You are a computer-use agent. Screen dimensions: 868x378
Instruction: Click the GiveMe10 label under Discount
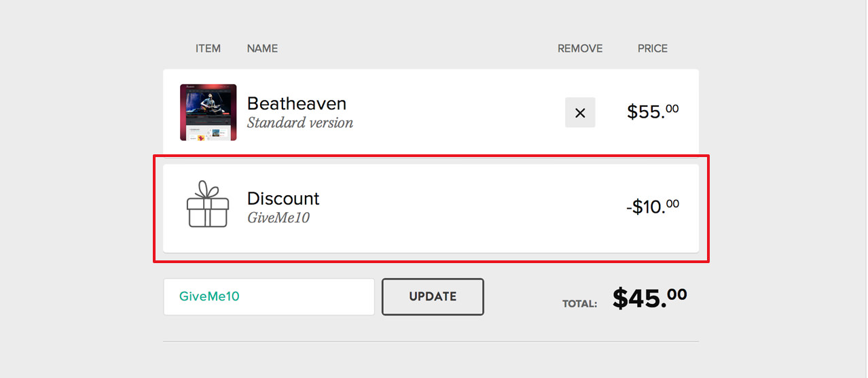point(278,218)
